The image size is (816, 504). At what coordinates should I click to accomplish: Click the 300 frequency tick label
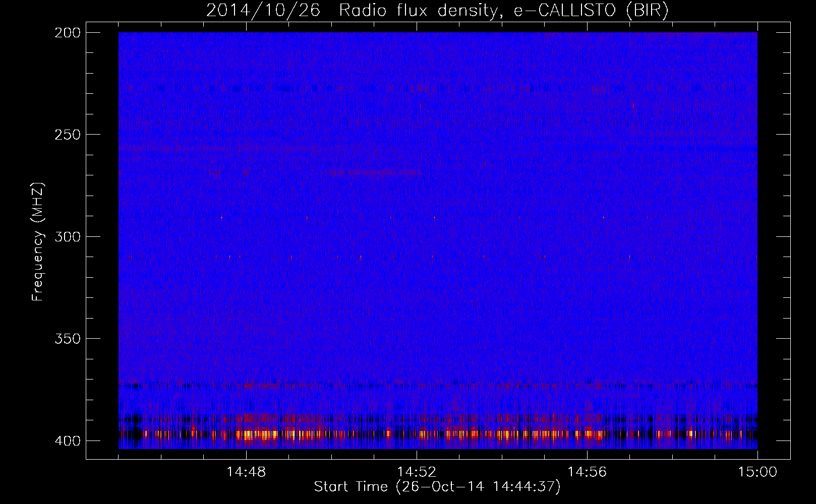(67, 236)
